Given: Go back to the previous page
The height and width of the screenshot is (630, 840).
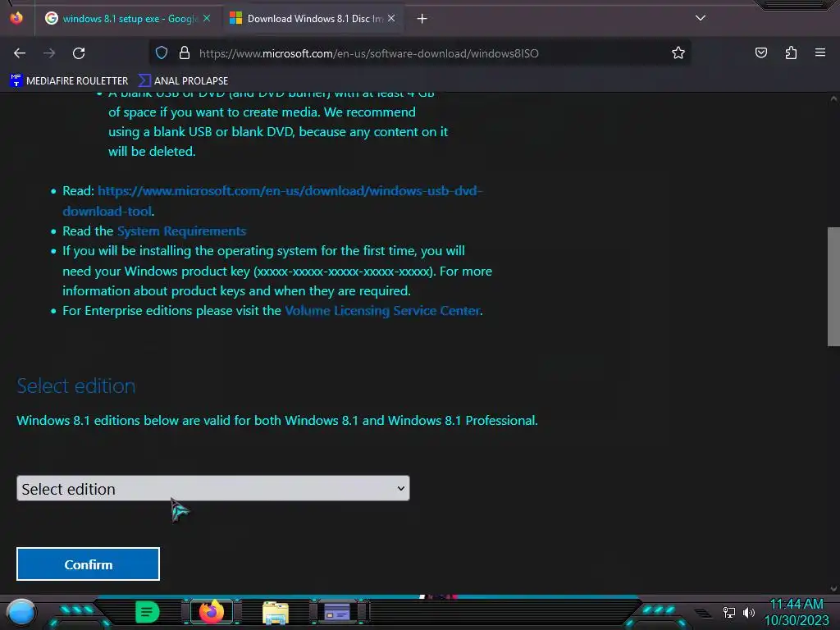Looking at the screenshot, I should (x=20, y=53).
